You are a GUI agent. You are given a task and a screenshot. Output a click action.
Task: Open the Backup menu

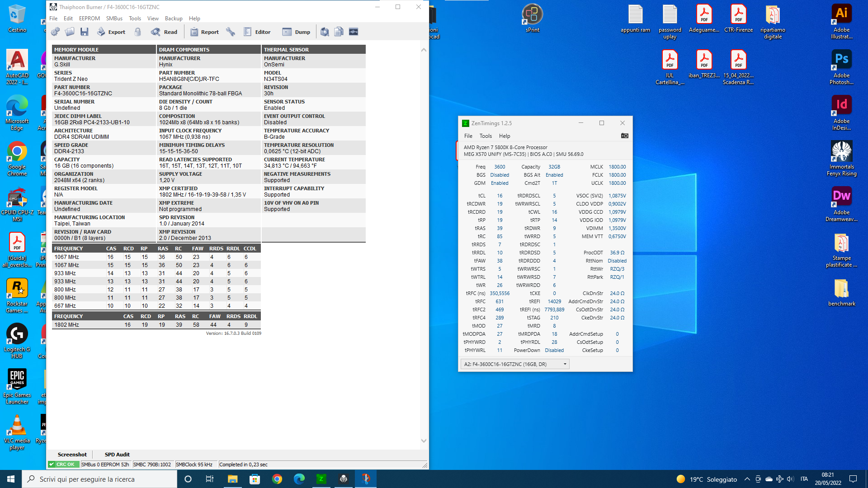point(174,19)
